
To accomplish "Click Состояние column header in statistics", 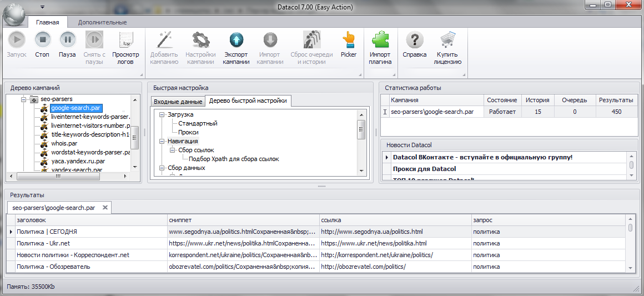I will [502, 100].
